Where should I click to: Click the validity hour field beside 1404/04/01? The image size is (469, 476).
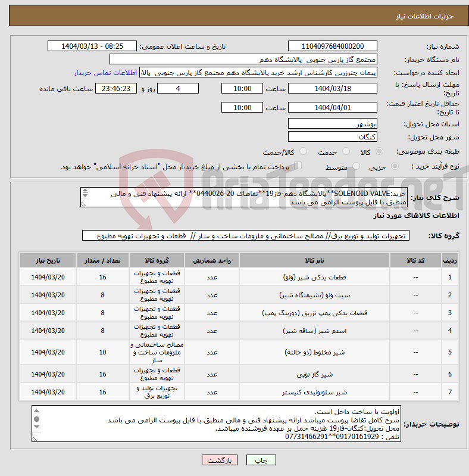point(242,107)
